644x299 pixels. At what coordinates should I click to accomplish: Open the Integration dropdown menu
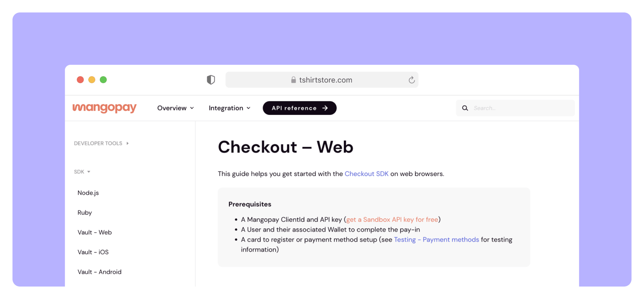[x=229, y=108]
